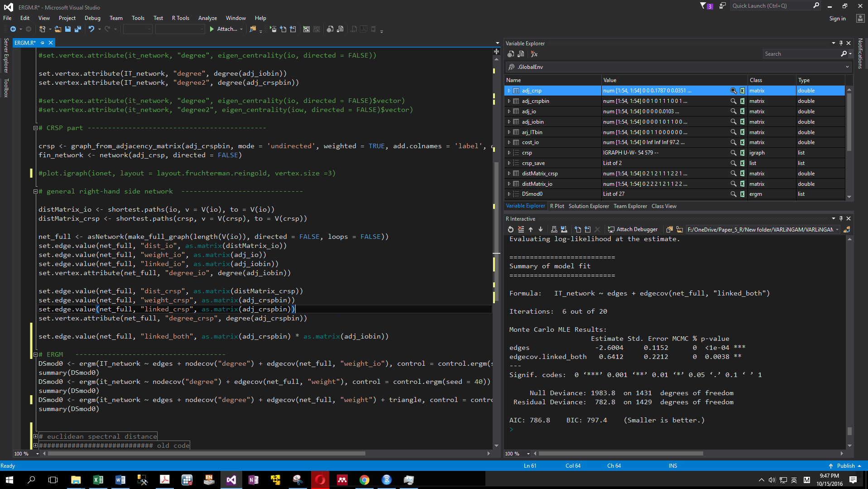Toggle auto-hide pin on R Interactive panel

(x=841, y=218)
